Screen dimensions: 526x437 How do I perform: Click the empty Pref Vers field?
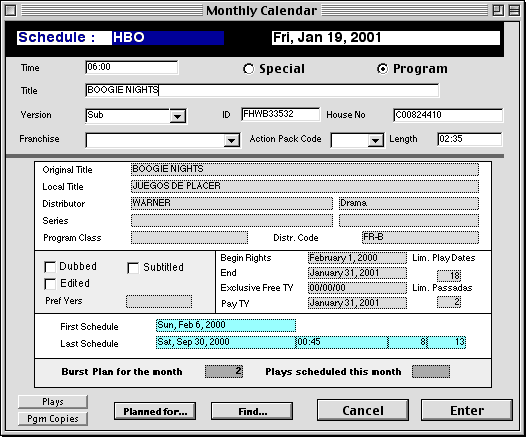(x=159, y=301)
